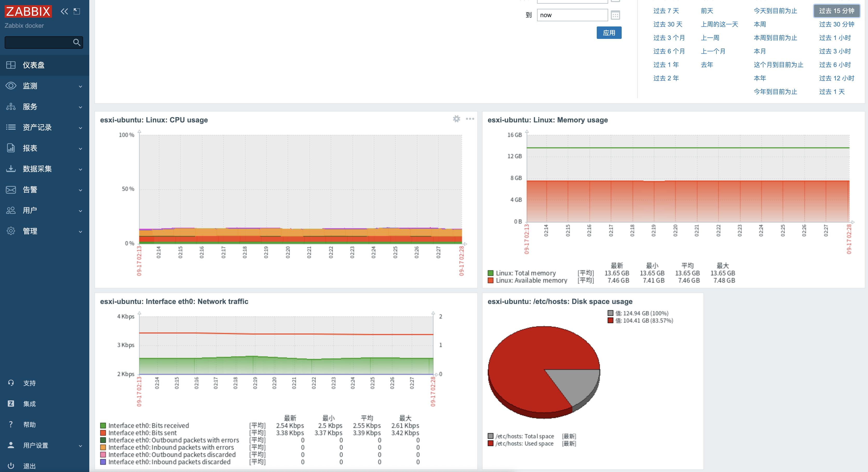Open the 帮助 help item

tap(29, 425)
